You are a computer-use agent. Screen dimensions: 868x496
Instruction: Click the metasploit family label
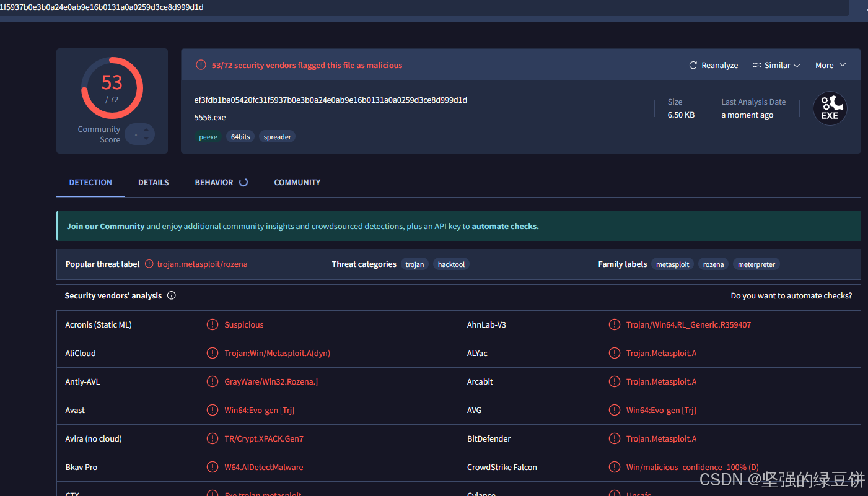pos(673,264)
